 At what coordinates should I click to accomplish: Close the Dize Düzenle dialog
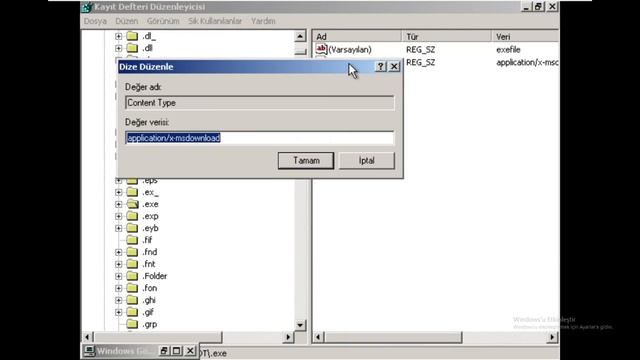coord(394,67)
